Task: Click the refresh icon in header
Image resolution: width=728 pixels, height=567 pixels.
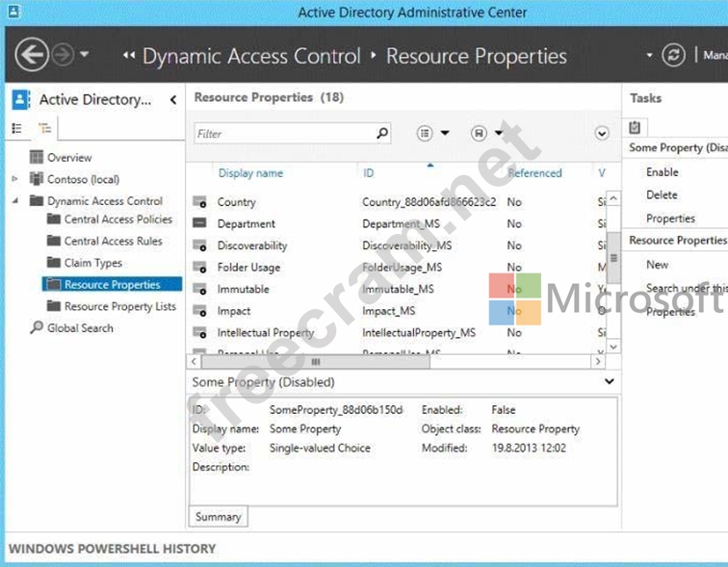Action: [673, 55]
